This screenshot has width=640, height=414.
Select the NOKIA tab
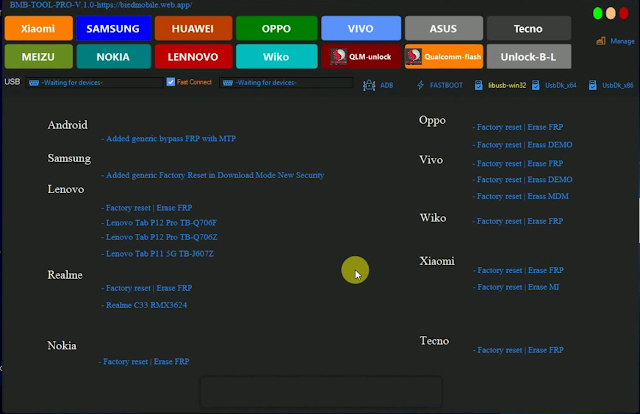113,56
